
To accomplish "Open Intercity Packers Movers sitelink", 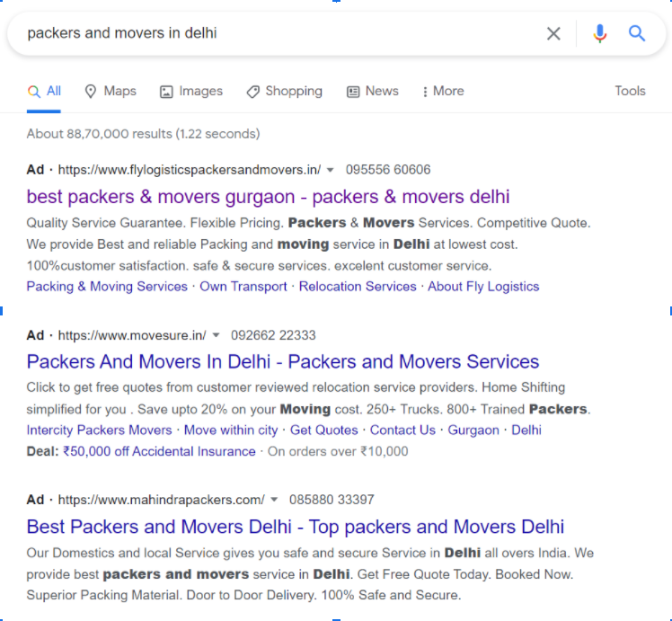I will [x=99, y=430].
